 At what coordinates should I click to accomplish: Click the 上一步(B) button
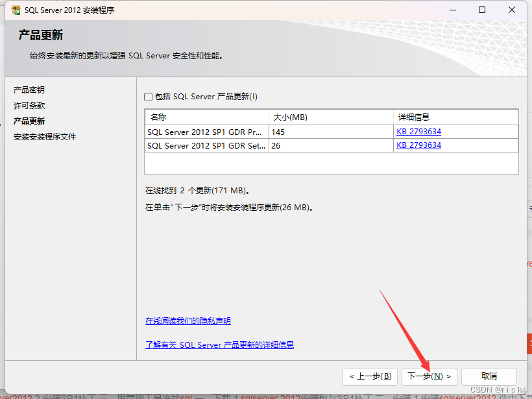[369, 376]
